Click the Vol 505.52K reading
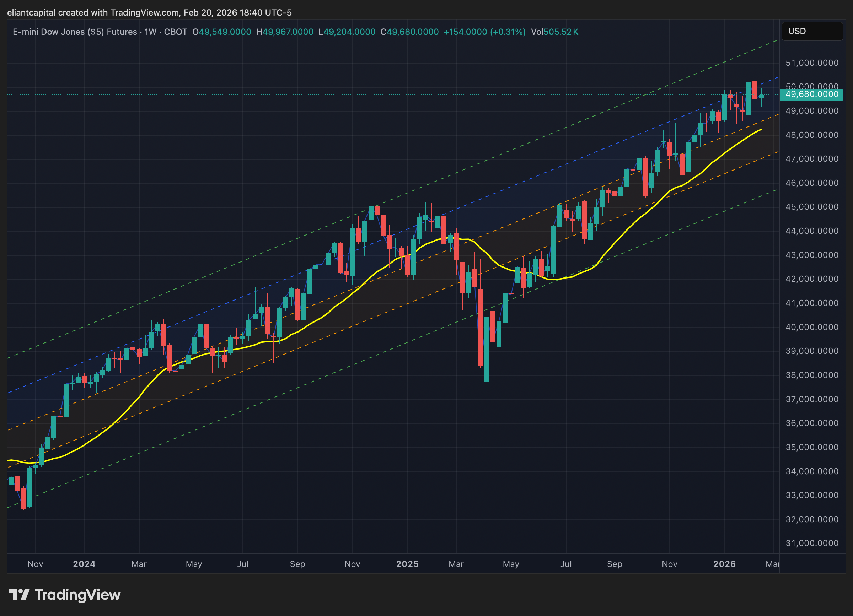853x616 pixels. pyautogui.click(x=554, y=32)
